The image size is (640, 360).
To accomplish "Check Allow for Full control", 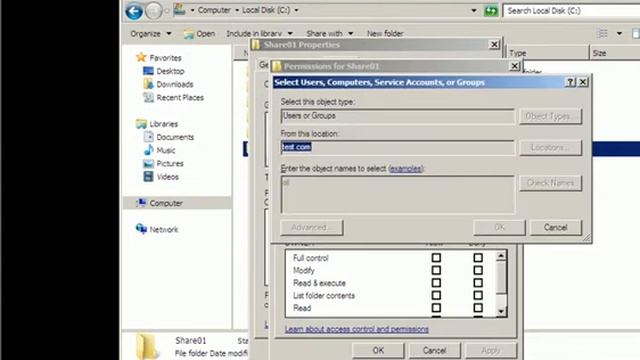I will tap(436, 258).
